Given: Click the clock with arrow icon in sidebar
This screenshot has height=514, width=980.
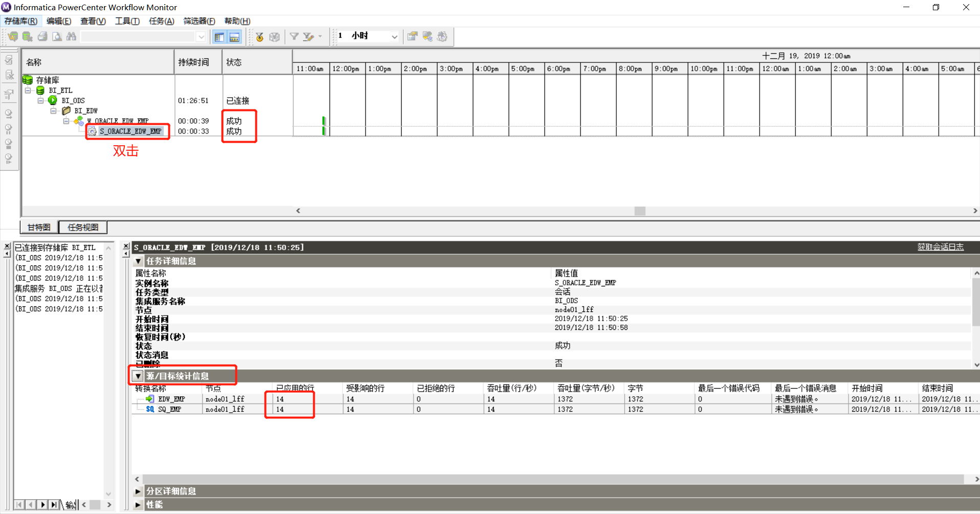Looking at the screenshot, I should (9, 114).
